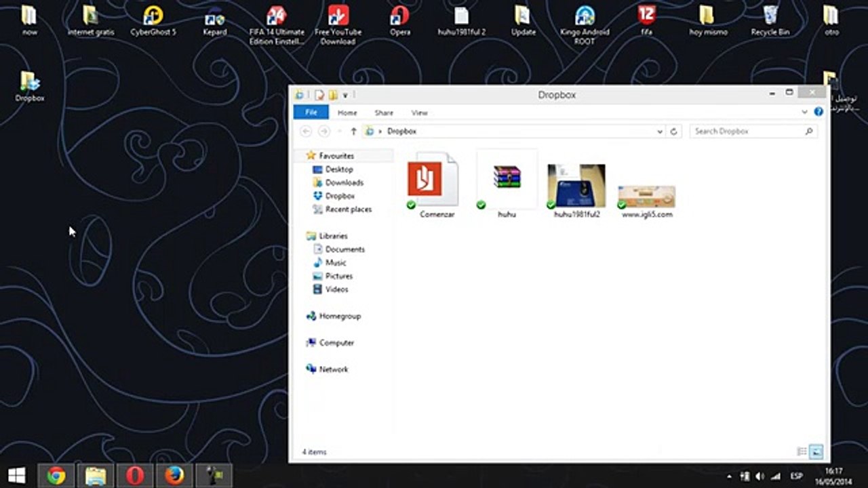The image size is (868, 488).
Task: Open recent locations dropdown arrow
Action: (x=339, y=131)
